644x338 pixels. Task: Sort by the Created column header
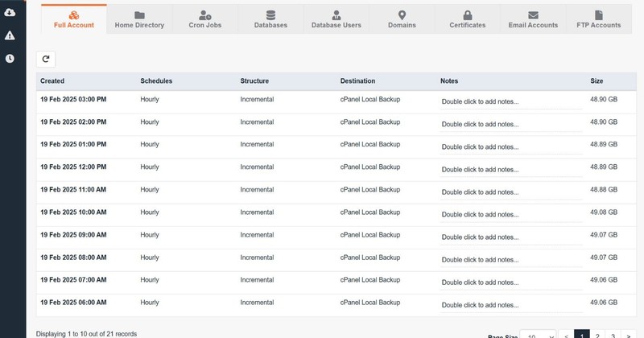pos(52,81)
